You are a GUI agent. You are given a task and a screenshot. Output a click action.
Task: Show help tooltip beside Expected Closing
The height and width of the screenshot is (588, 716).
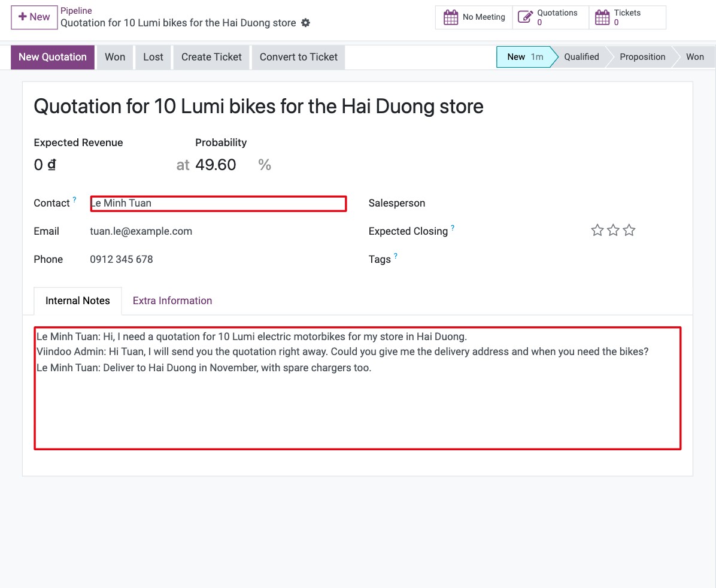tap(453, 228)
